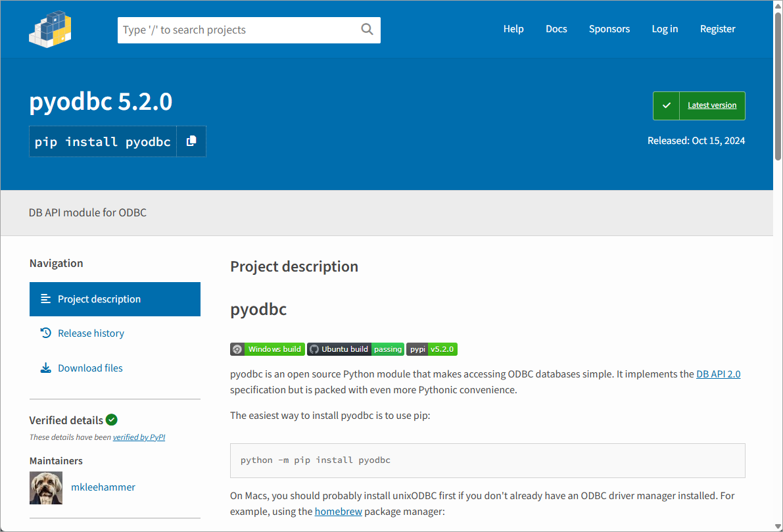Click the pypi v5.2.0 badge
The width and height of the screenshot is (783, 532).
pyautogui.click(x=432, y=349)
